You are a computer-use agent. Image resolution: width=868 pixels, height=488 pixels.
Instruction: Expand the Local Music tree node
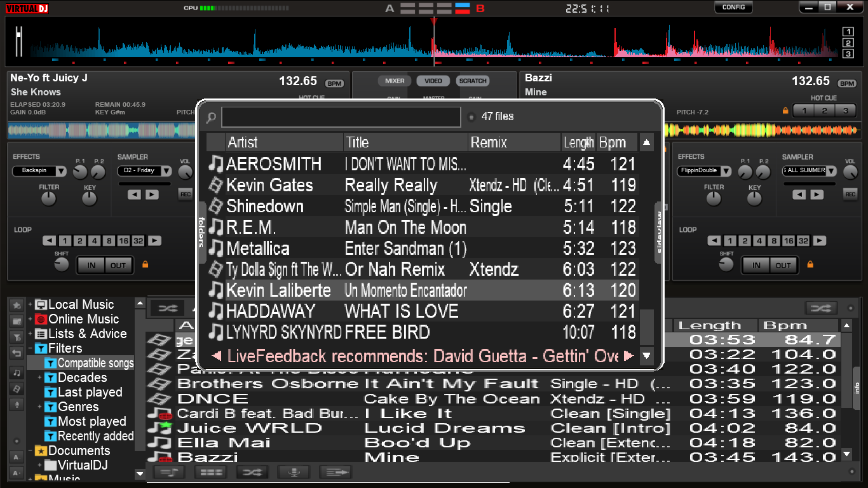(30, 305)
